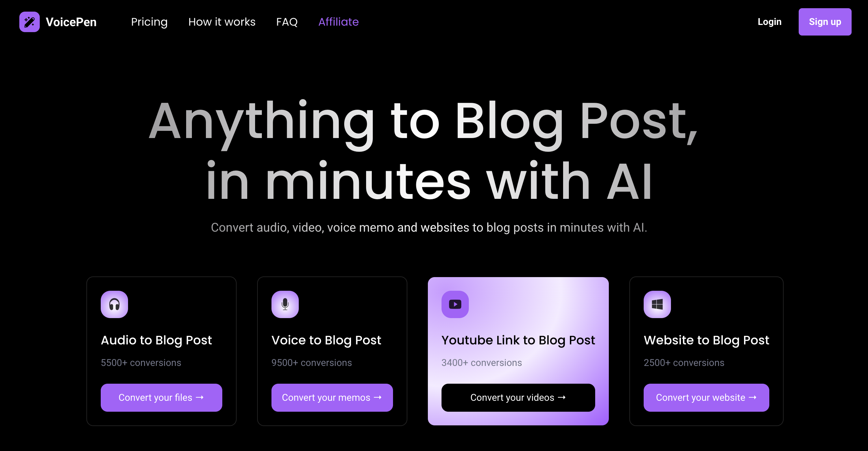The image size is (868, 451).
Task: Click the YouTube play button icon
Action: tap(455, 304)
